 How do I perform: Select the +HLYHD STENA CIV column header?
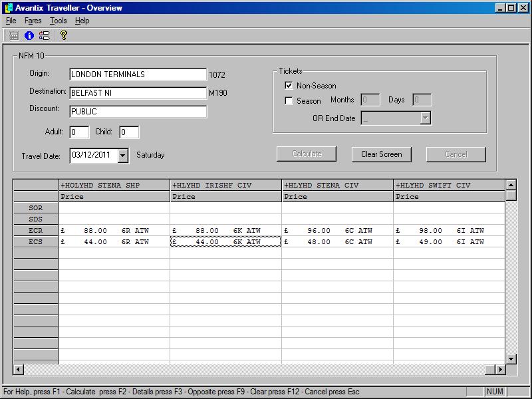pyautogui.click(x=338, y=186)
